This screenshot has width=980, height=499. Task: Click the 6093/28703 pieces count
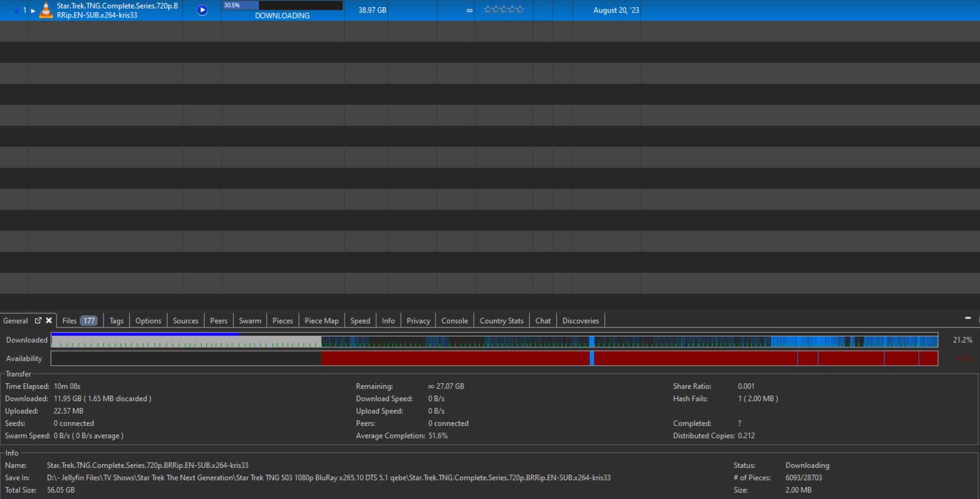tap(804, 478)
